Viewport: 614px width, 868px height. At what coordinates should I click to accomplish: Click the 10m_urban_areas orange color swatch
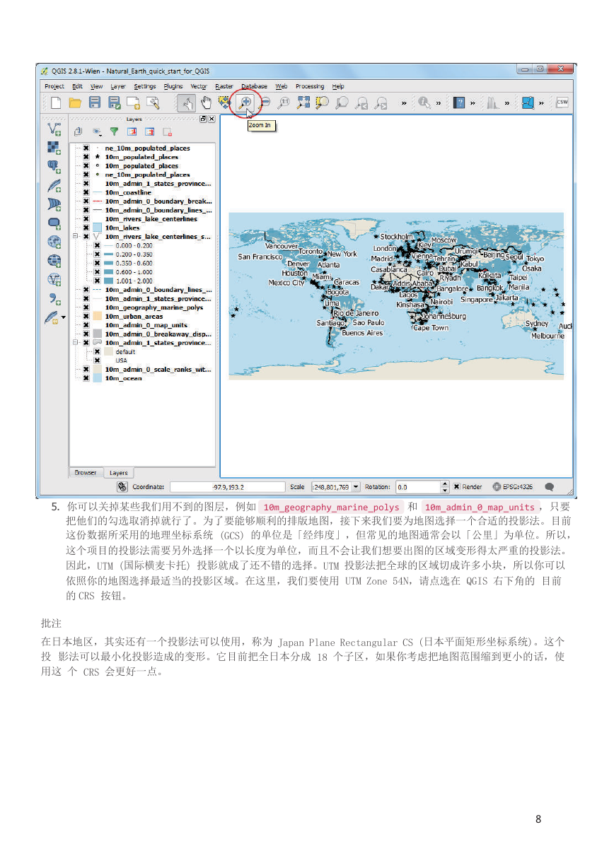[x=98, y=317]
